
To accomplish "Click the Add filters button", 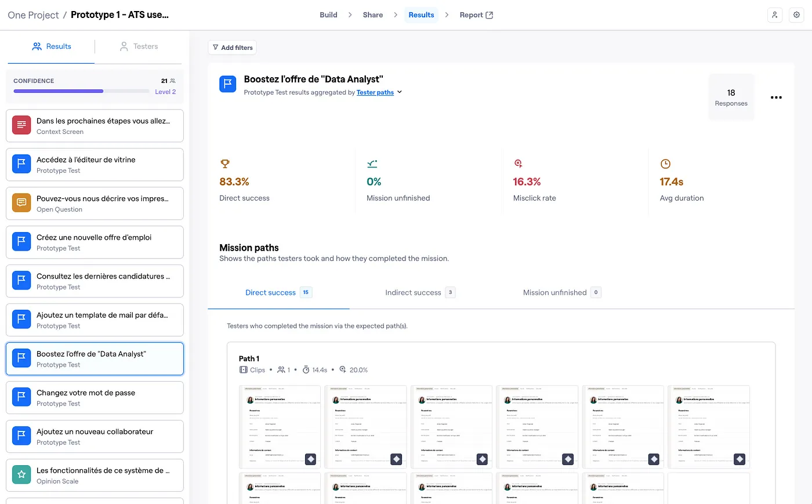I will [232, 48].
